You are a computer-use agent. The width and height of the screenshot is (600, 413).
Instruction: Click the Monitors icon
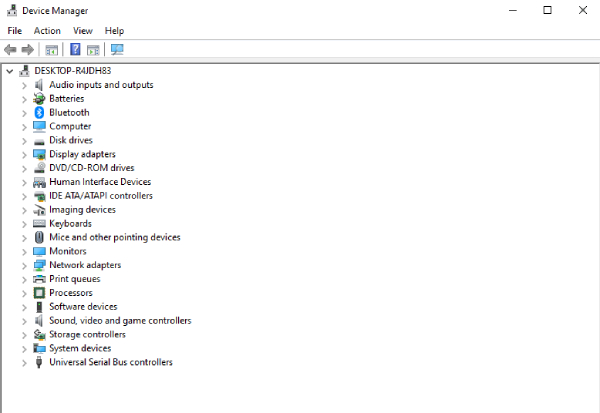point(39,251)
